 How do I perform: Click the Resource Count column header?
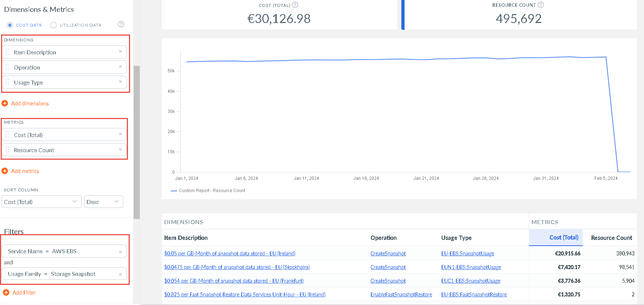[x=611, y=238]
